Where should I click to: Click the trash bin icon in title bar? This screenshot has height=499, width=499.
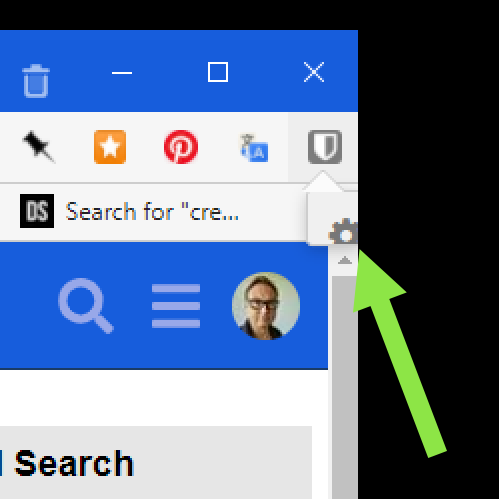[x=36, y=81]
